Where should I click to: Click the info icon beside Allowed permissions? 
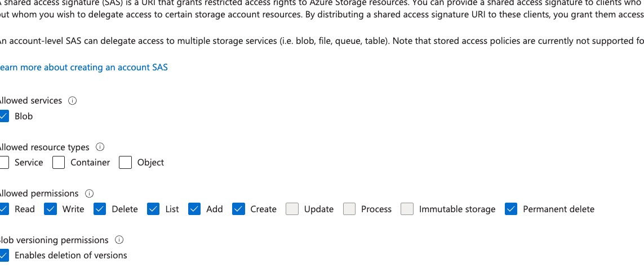tap(89, 194)
